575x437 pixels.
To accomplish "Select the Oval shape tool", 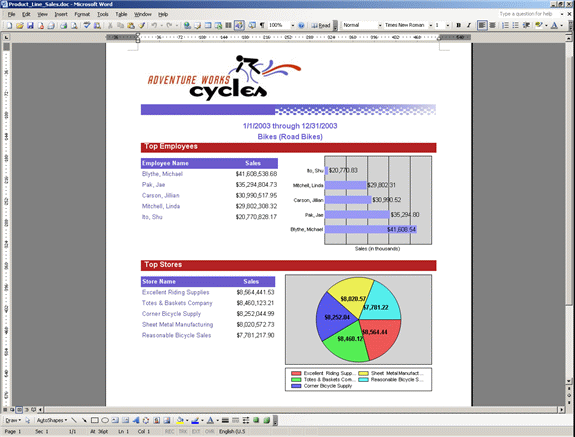I will (x=105, y=420).
